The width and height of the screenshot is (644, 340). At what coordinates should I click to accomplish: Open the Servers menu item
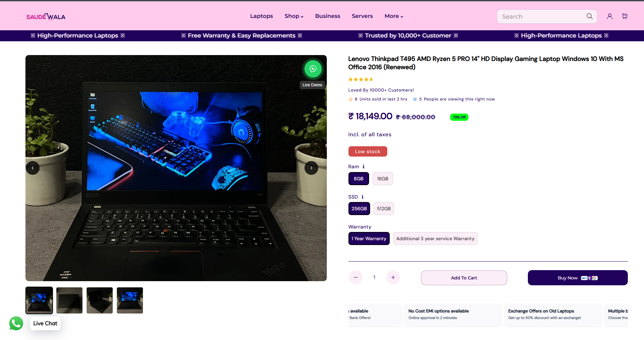pos(362,16)
